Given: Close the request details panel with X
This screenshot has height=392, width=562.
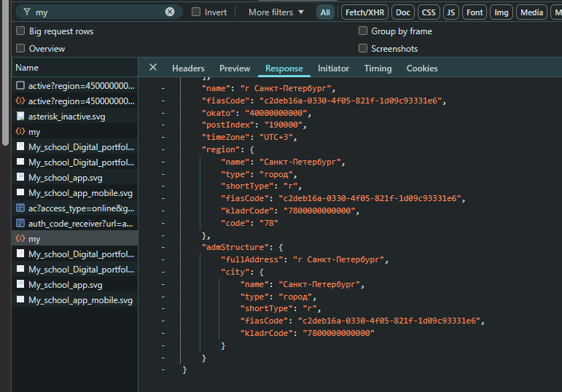Looking at the screenshot, I should (153, 68).
